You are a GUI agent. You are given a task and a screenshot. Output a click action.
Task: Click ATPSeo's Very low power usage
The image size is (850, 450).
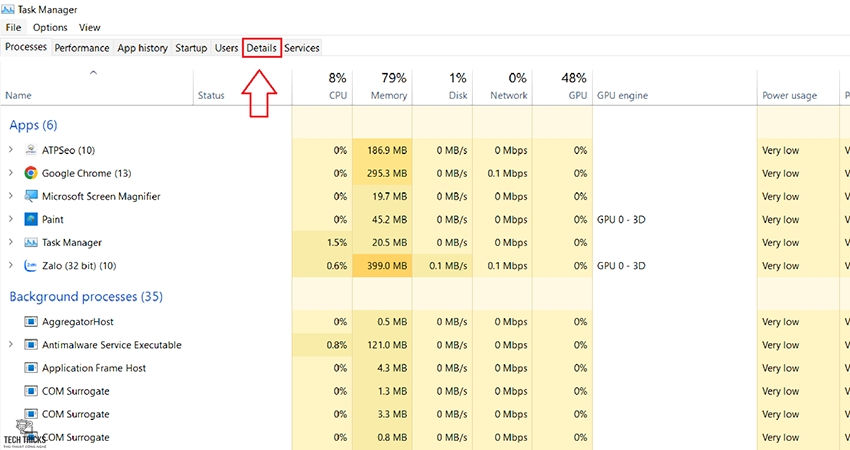click(x=781, y=150)
